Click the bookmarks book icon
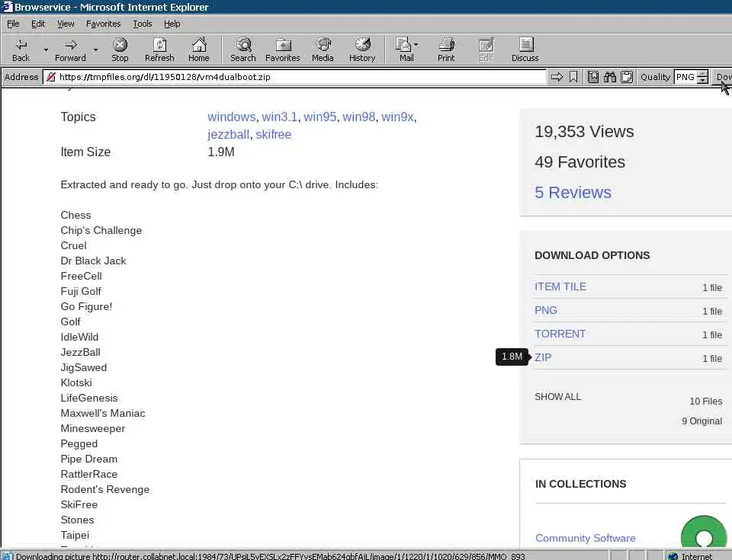This screenshot has height=560, width=732. tap(593, 77)
